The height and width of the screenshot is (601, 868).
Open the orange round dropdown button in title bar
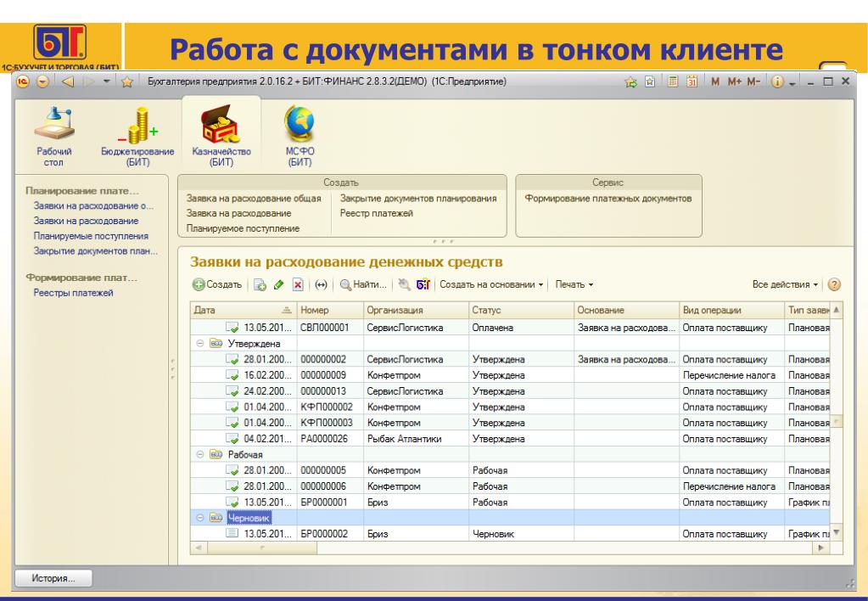42,82
